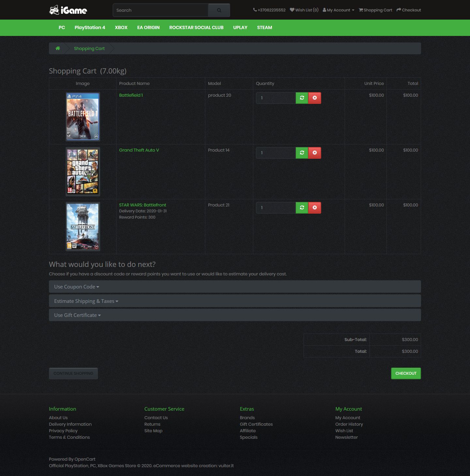Click the iGame logo in header

pos(68,10)
